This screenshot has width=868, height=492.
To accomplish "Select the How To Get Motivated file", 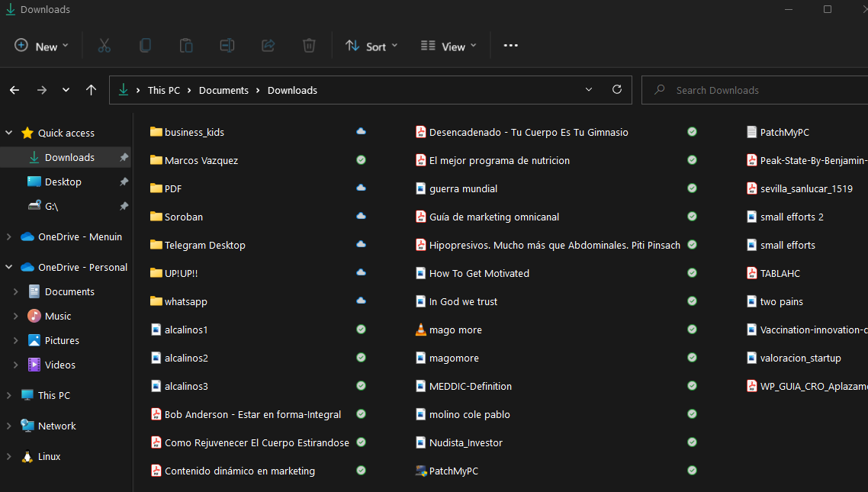I will pyautogui.click(x=473, y=273).
